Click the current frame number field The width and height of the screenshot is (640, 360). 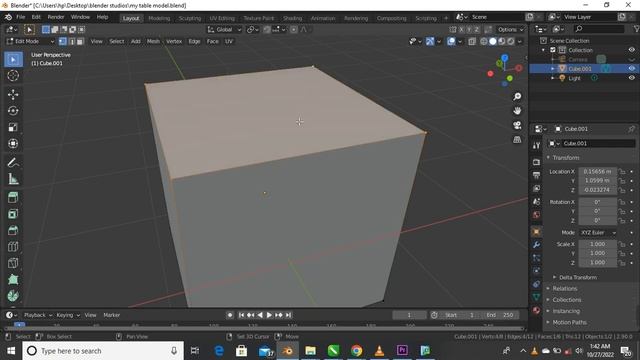click(x=409, y=315)
